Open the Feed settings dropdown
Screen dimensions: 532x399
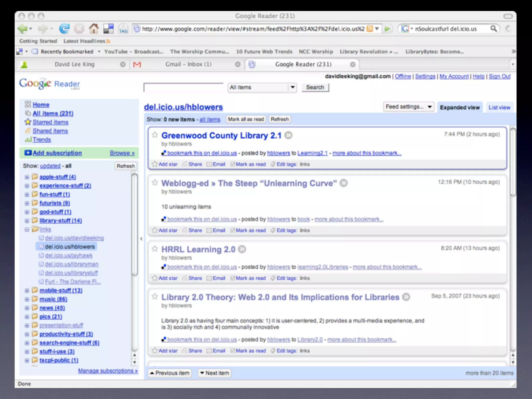coord(409,107)
